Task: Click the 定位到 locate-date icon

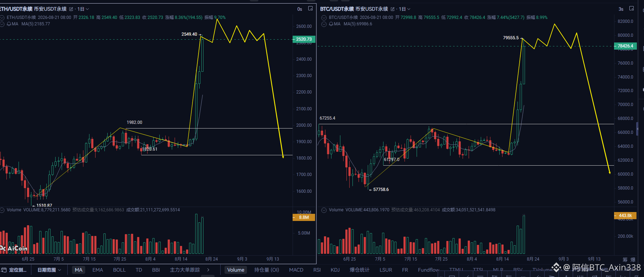Action: (x=4, y=270)
